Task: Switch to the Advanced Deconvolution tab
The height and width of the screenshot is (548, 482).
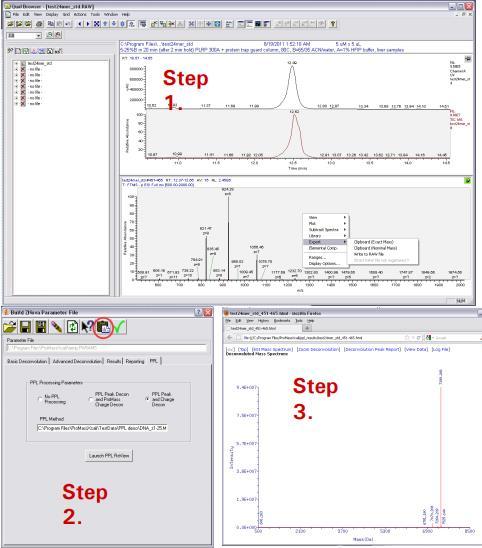Action: point(77,361)
